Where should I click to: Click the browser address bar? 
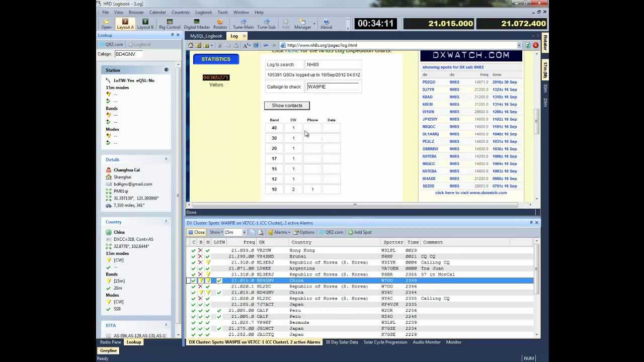point(400,45)
